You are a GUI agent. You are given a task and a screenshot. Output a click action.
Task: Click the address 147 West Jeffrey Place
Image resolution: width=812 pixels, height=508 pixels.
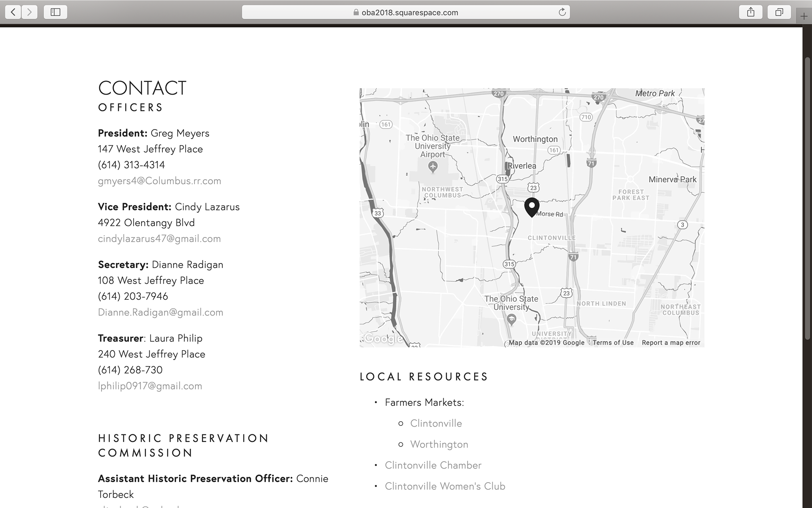point(150,149)
